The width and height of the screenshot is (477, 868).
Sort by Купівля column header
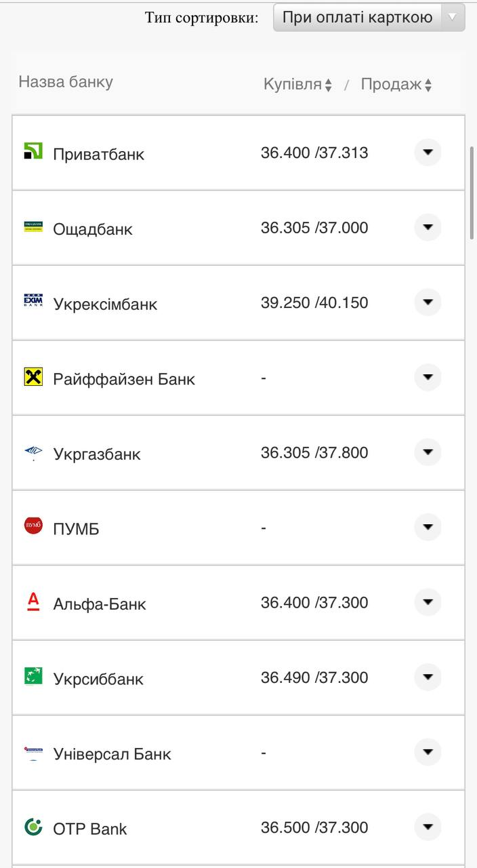click(297, 85)
